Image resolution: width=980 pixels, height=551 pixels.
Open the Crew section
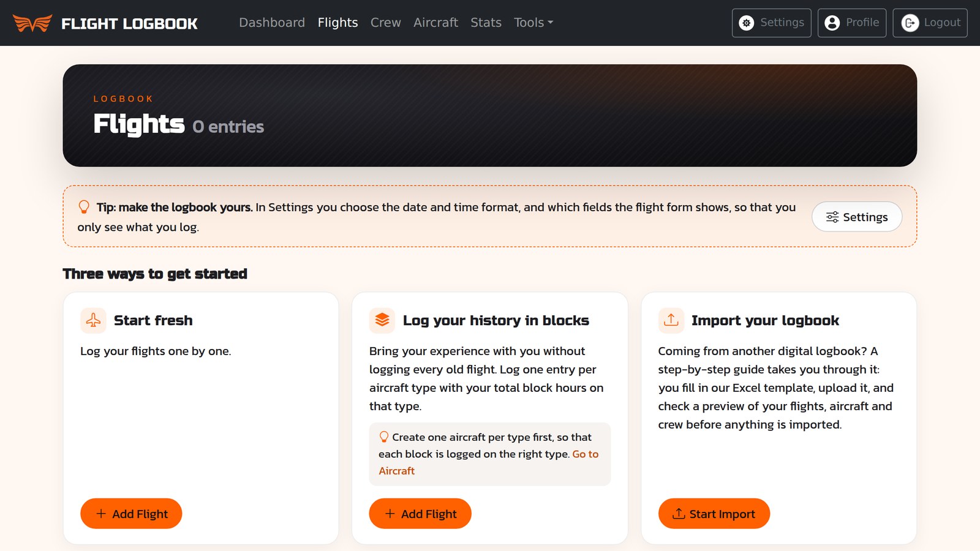click(x=386, y=23)
